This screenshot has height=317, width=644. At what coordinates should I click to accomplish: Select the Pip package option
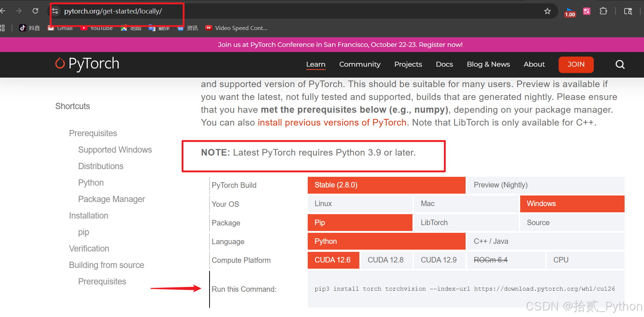pyautogui.click(x=360, y=223)
